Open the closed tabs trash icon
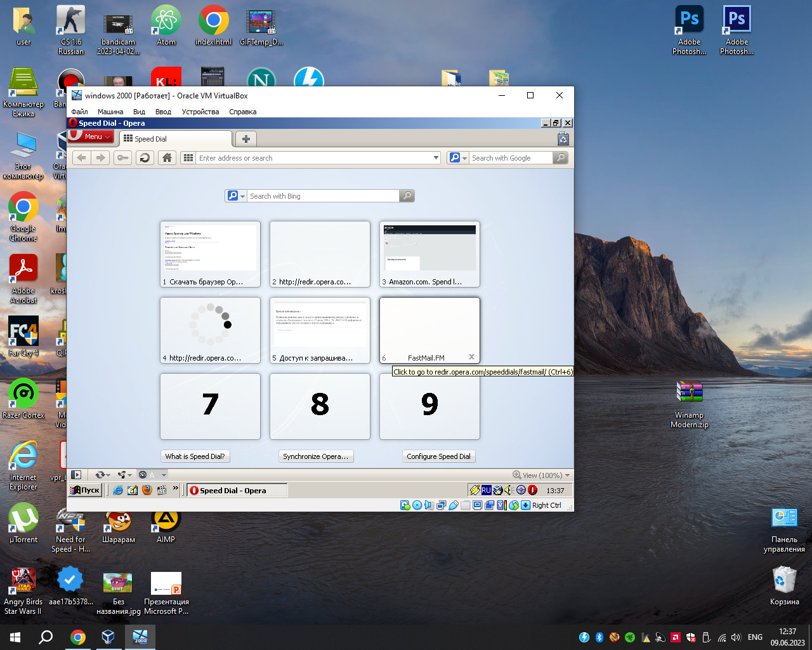 [563, 139]
